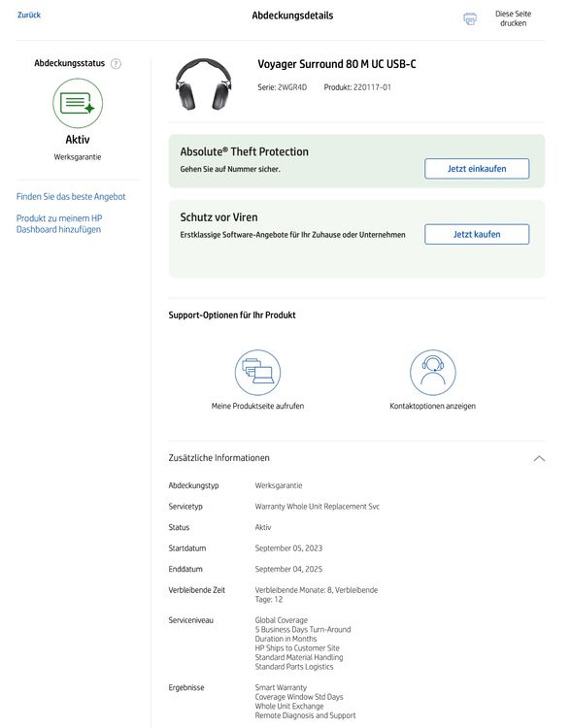Click the Jetzt einkaufen button
This screenshot has height=728, width=571.
point(477,169)
